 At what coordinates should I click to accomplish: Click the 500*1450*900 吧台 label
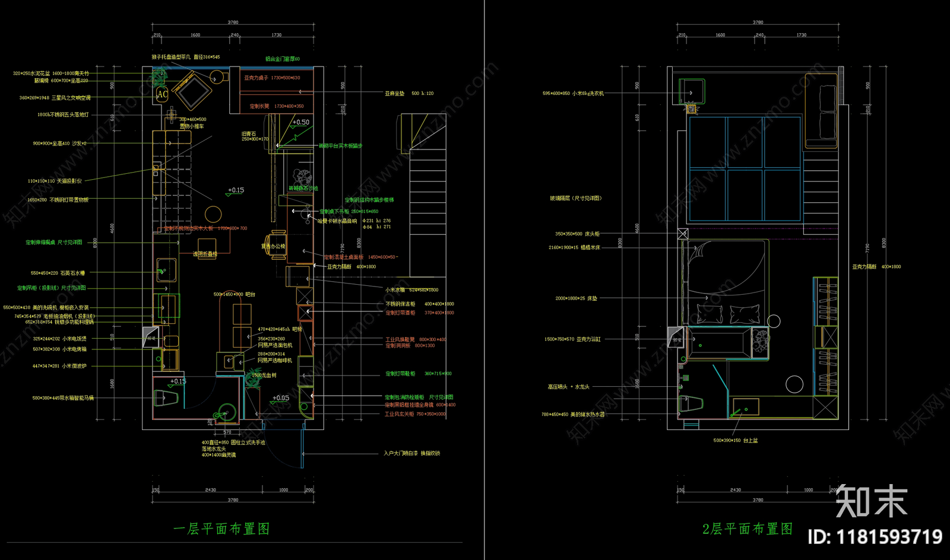pos(235,294)
